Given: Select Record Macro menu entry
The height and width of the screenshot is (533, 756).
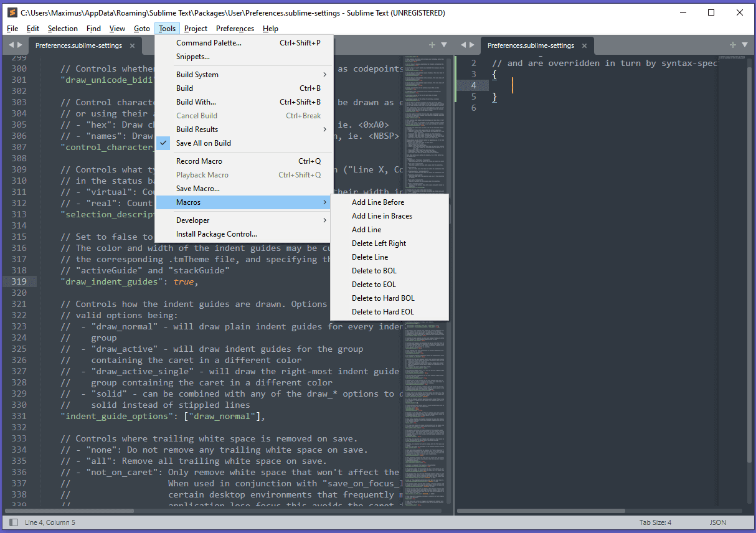Looking at the screenshot, I should 244,161.
